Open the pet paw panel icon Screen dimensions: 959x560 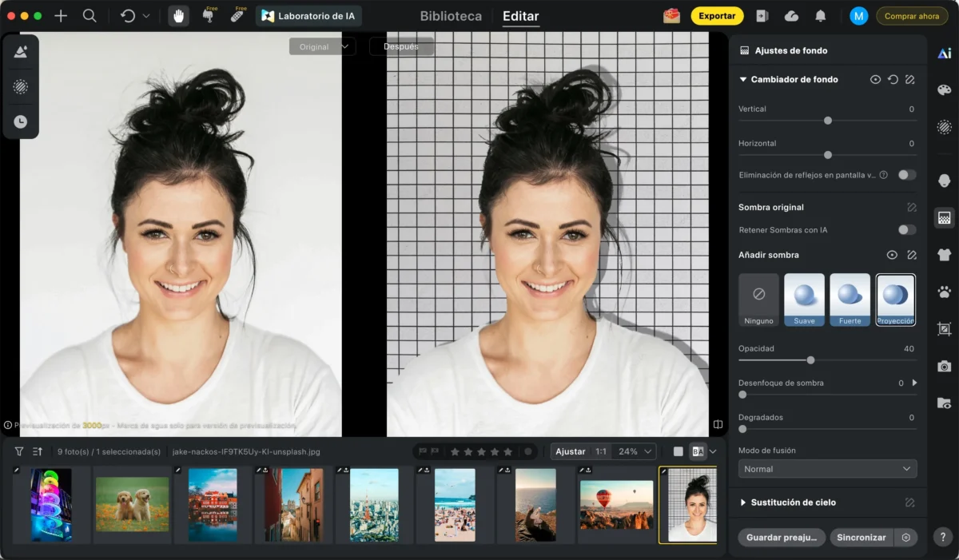pyautogui.click(x=944, y=292)
